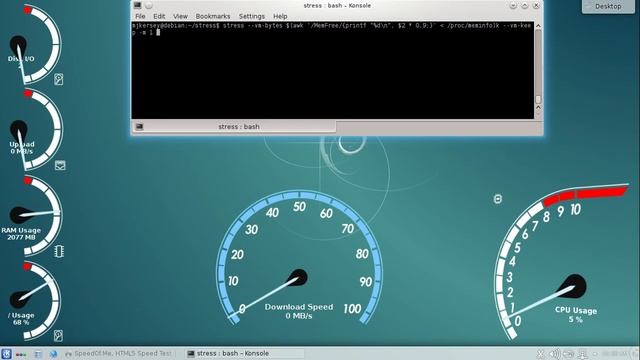Switch to SpeedOf.Me HTML5 Speed Test task
The width and height of the screenshot is (640, 360).
120,353
